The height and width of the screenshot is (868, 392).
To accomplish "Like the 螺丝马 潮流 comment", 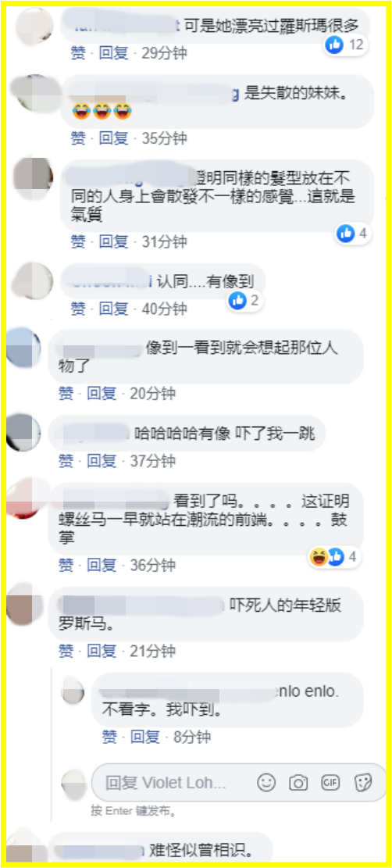I will [66, 565].
